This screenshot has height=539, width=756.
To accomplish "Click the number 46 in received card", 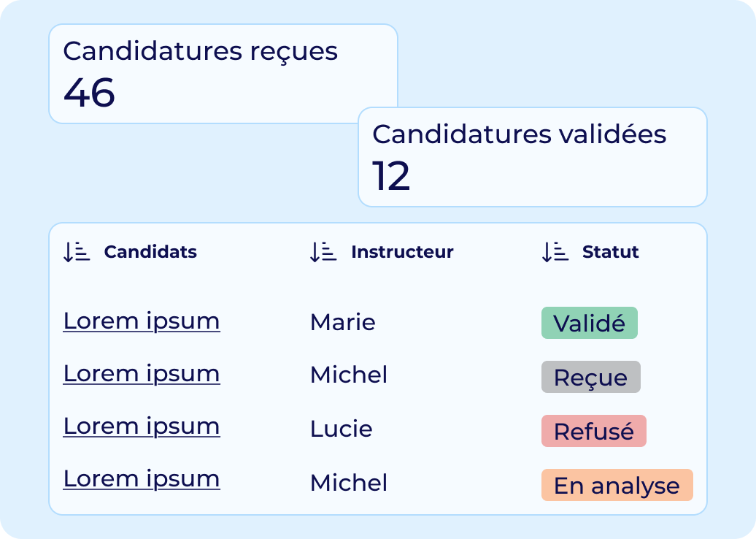I will (x=89, y=93).
